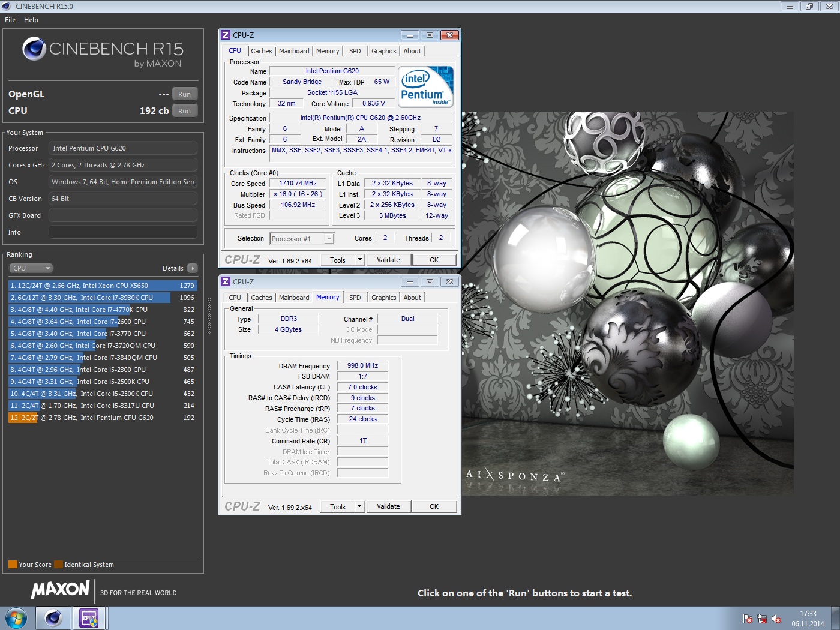Click the GFX Board field
Viewport: 840px width, 630px height.
(123, 215)
